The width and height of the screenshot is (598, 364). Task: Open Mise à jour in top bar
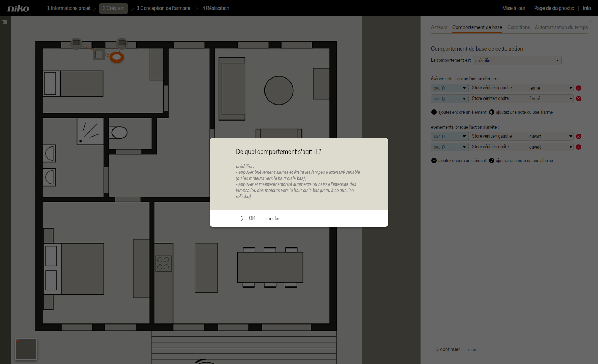pos(514,8)
